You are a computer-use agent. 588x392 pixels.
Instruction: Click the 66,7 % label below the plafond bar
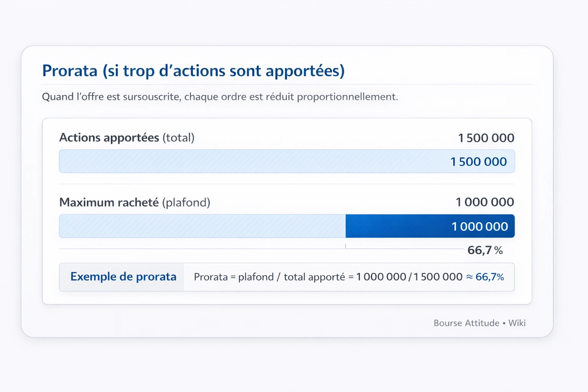click(x=485, y=250)
